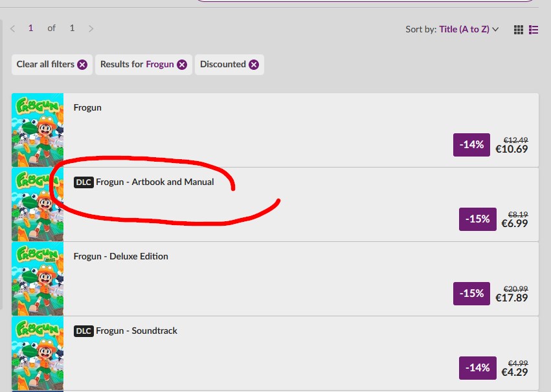
Task: Go to next results page arrow
Action: click(91, 28)
